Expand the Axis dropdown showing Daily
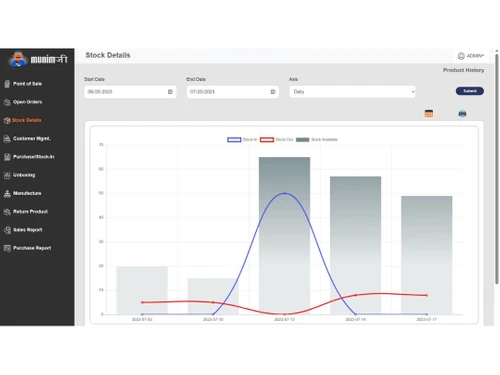 (x=352, y=92)
